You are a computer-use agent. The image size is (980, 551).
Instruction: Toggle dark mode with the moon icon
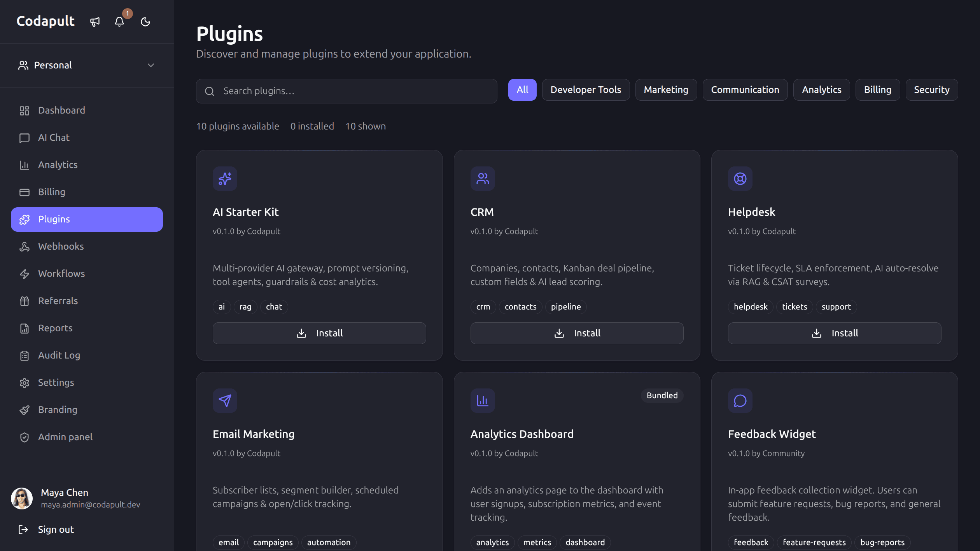pos(145,22)
